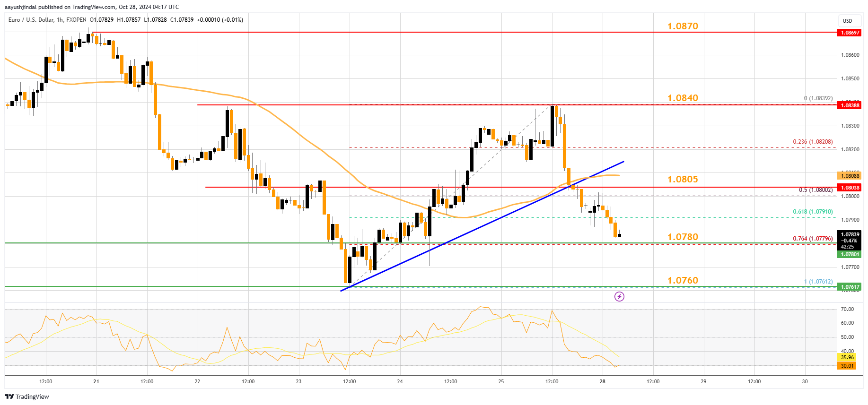This screenshot has width=868, height=405.
Task: Click the date label 28 on time axis
Action: tap(602, 381)
